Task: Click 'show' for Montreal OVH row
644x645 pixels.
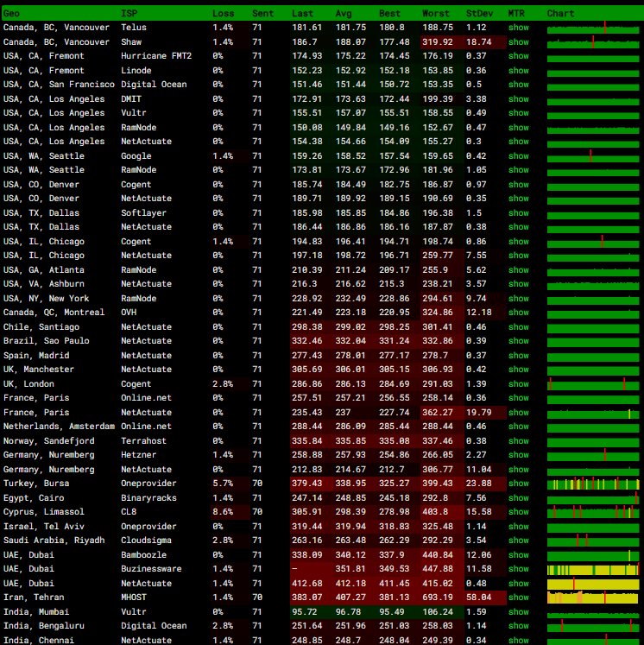Action: pos(518,313)
